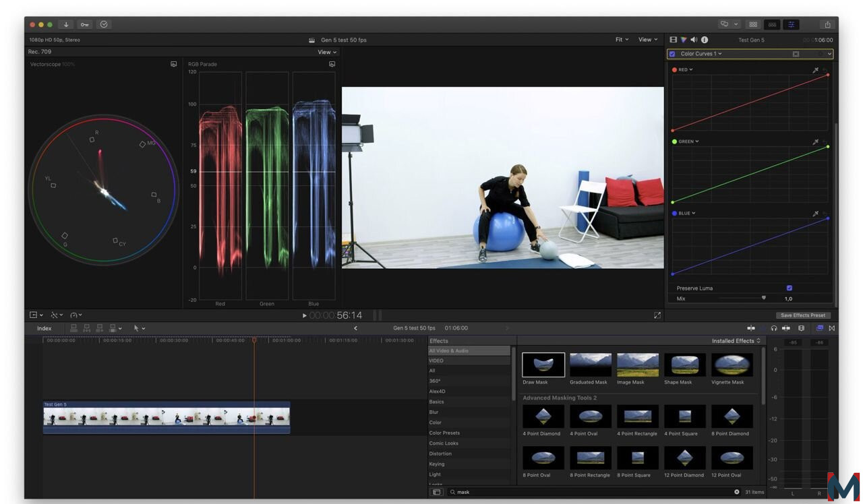Toggle the browser panel grid icon
Viewport: 863px width, 504px height.
(753, 24)
